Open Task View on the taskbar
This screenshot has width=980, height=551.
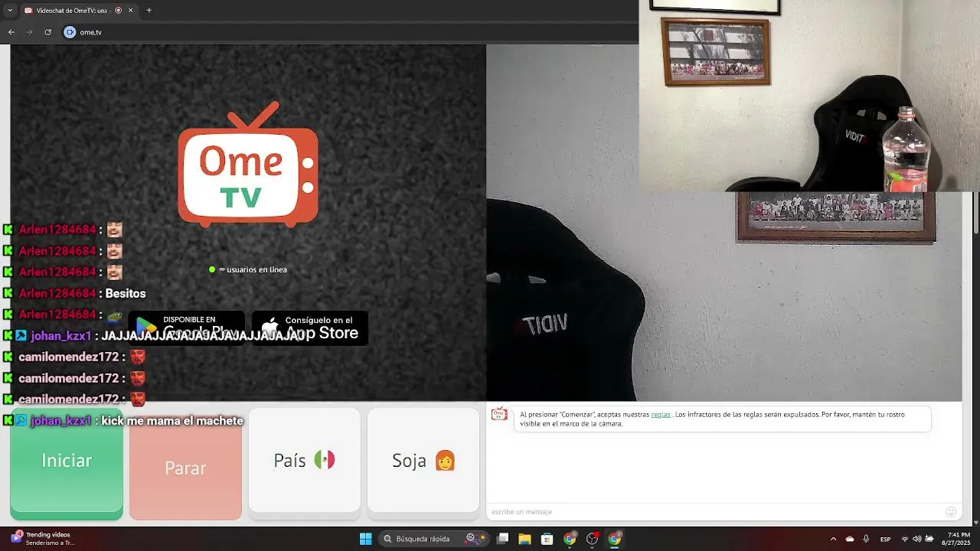click(502, 539)
